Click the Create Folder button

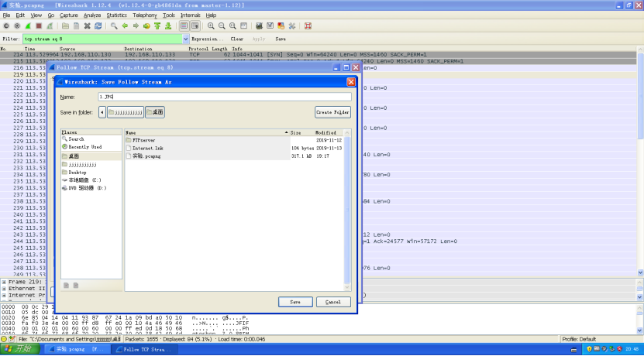click(x=332, y=112)
